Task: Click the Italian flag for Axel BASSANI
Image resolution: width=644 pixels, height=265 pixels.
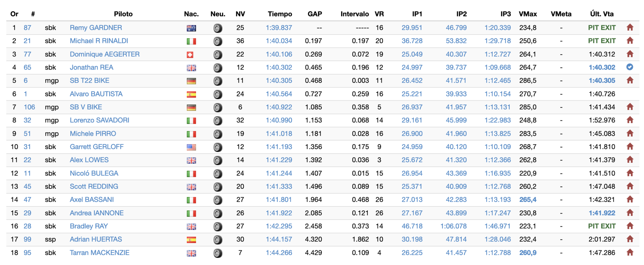Action: (191, 200)
